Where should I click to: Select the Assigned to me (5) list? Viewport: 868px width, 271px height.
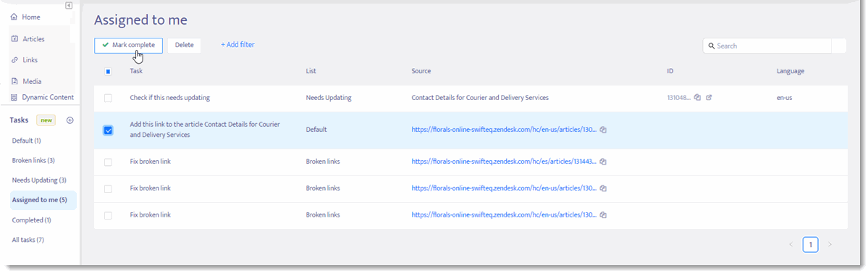(43, 200)
